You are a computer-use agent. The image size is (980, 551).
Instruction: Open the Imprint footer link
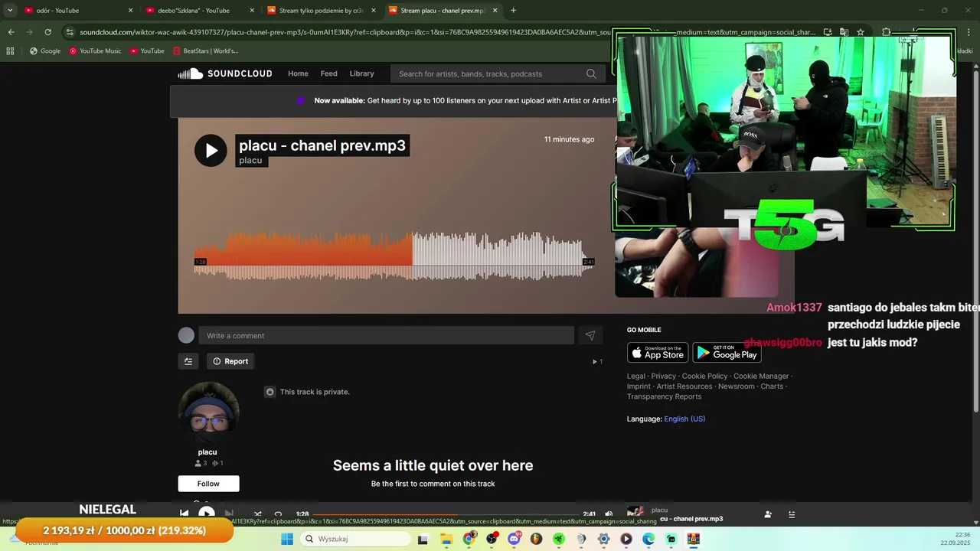639,386
